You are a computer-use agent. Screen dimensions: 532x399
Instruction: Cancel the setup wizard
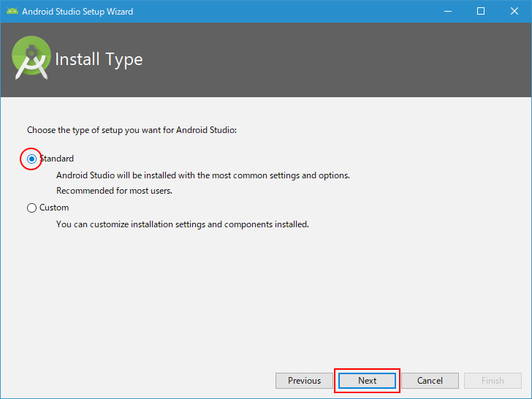[430, 381]
